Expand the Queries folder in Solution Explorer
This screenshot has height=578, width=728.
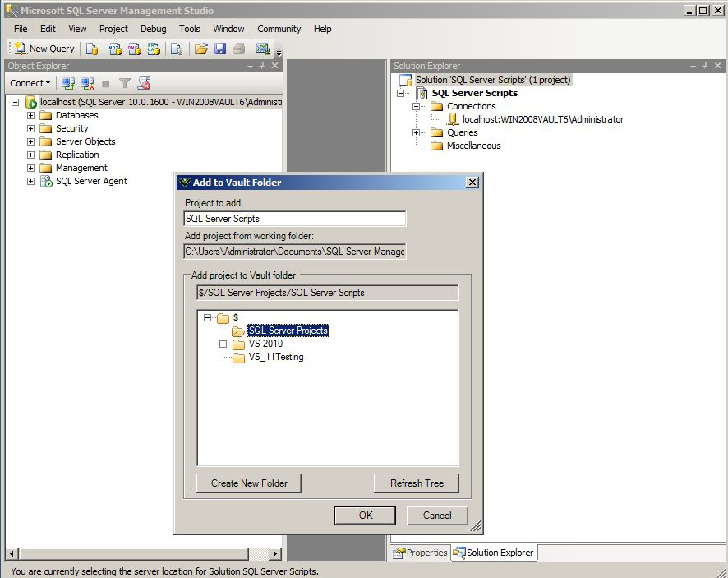[x=417, y=132]
